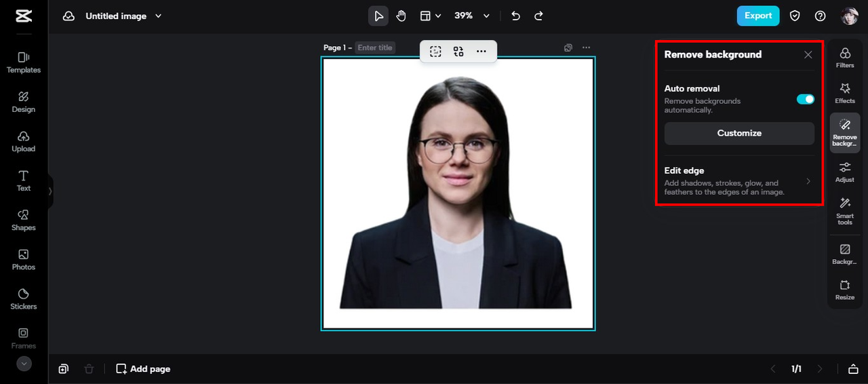Open the page panel icon at bottom right
Screen dimensions: 868x384
(853, 369)
